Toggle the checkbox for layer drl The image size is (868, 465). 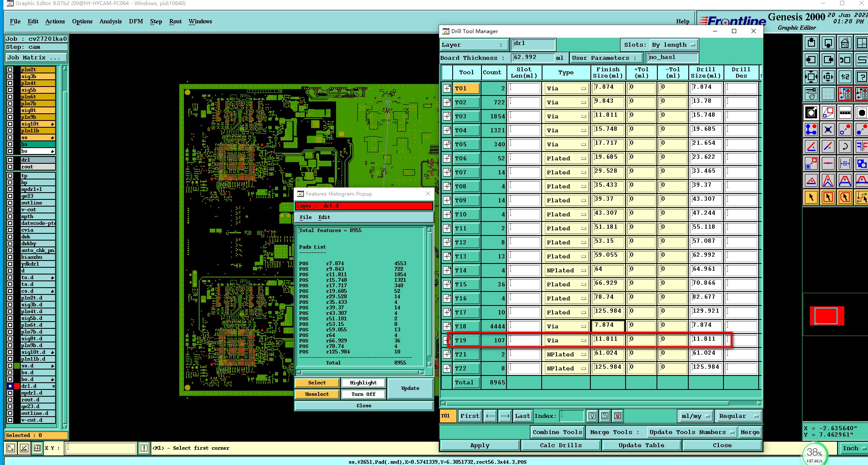10,160
